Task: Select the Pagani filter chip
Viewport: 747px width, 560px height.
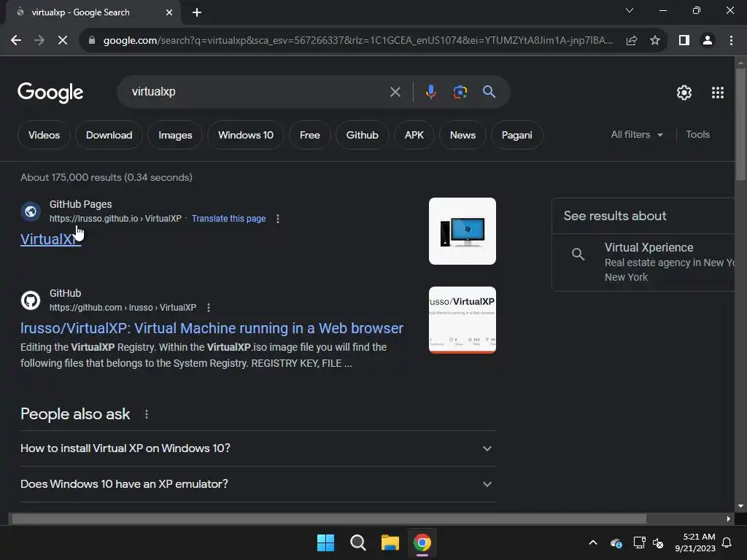Action: [x=517, y=135]
